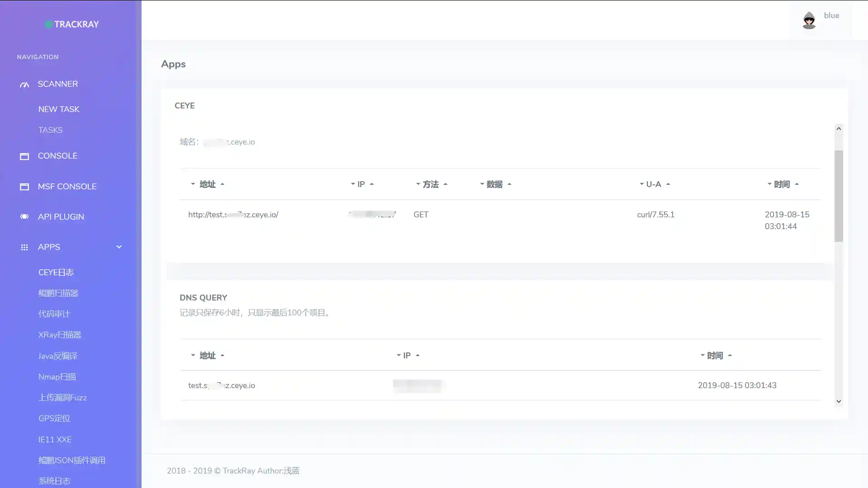Open the TASKS sidebar item

[50, 130]
